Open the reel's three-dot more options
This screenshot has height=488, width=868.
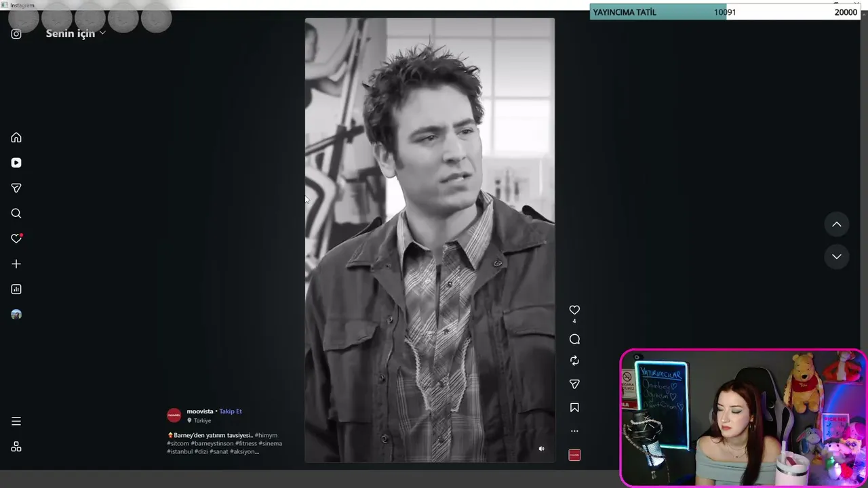click(574, 430)
